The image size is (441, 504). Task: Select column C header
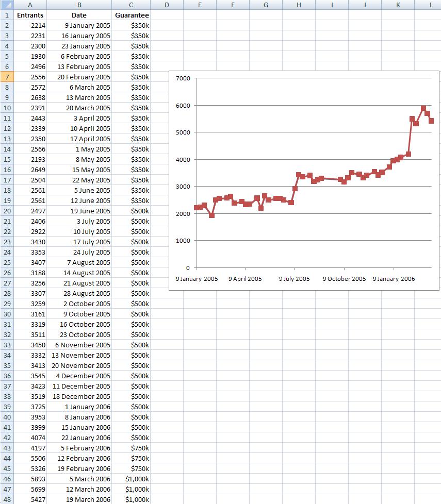point(131,5)
